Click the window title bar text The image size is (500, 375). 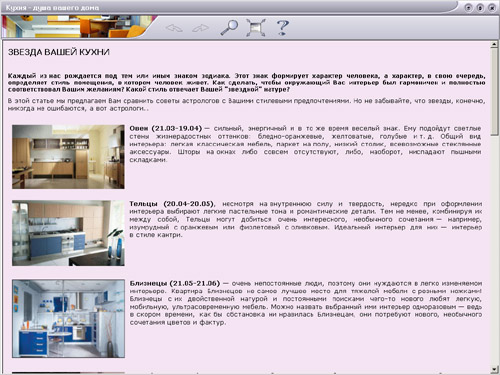pos(52,7)
